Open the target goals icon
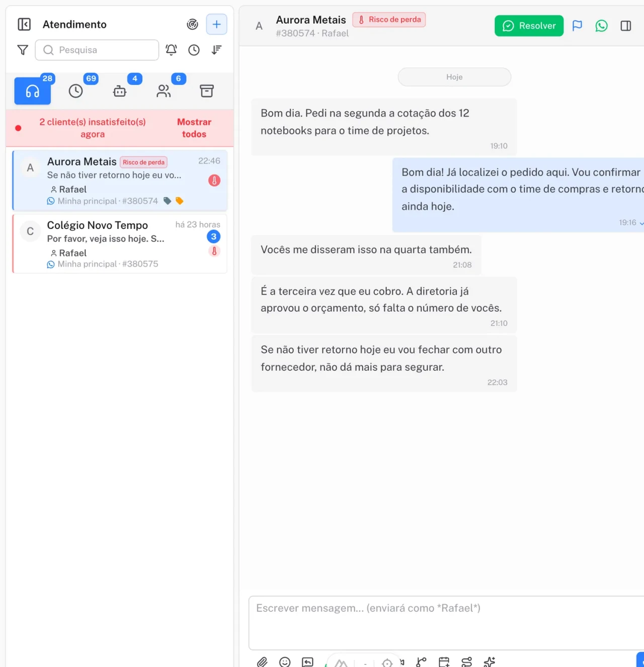The height and width of the screenshot is (667, 644). 192,24
